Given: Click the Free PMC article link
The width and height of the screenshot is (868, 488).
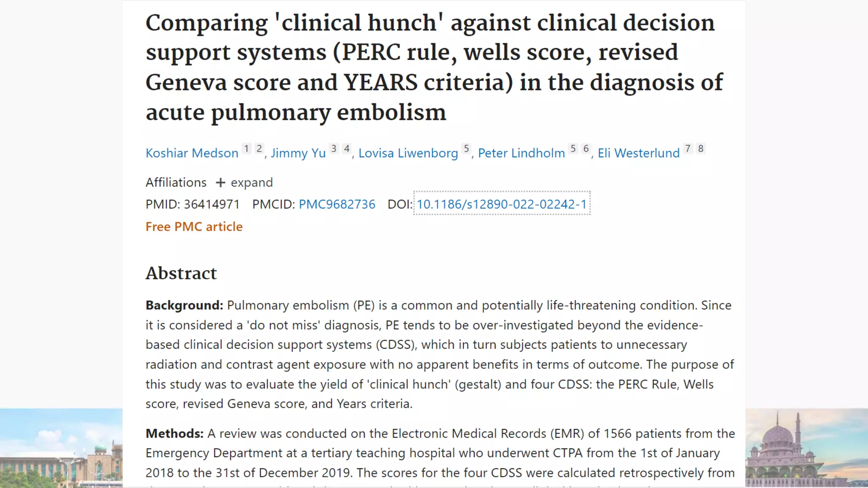Looking at the screenshot, I should 194,227.
